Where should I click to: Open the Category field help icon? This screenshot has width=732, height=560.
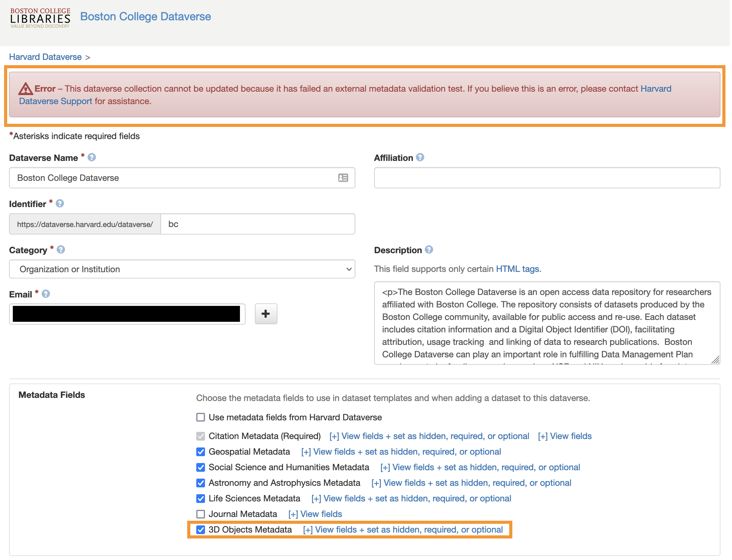[x=61, y=250]
